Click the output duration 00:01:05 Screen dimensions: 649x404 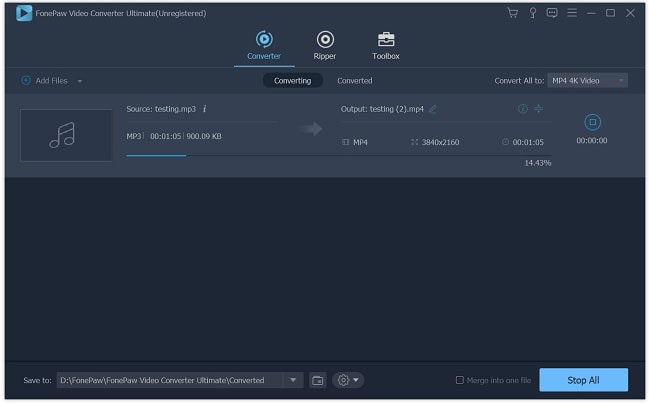(x=528, y=142)
